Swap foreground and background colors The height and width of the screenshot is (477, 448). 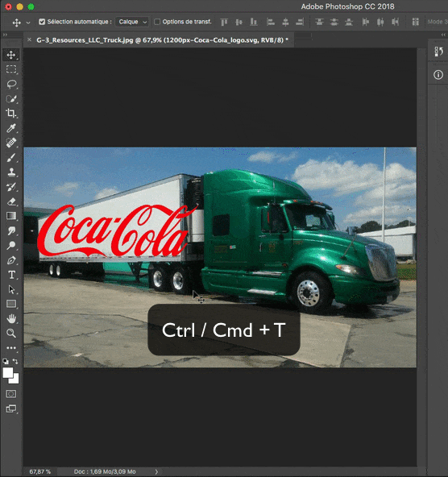tap(15, 362)
